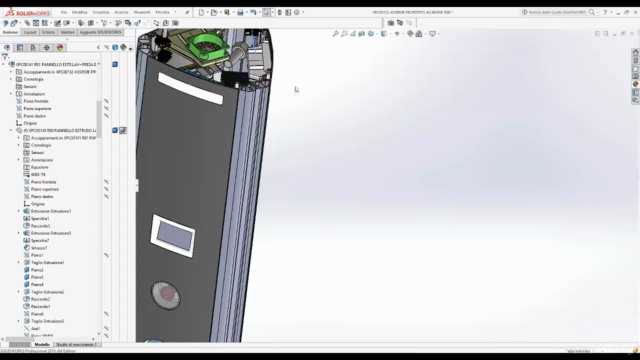Click the Options gear icon in the title bar
The width and height of the screenshot is (640, 360).
(x=297, y=12)
